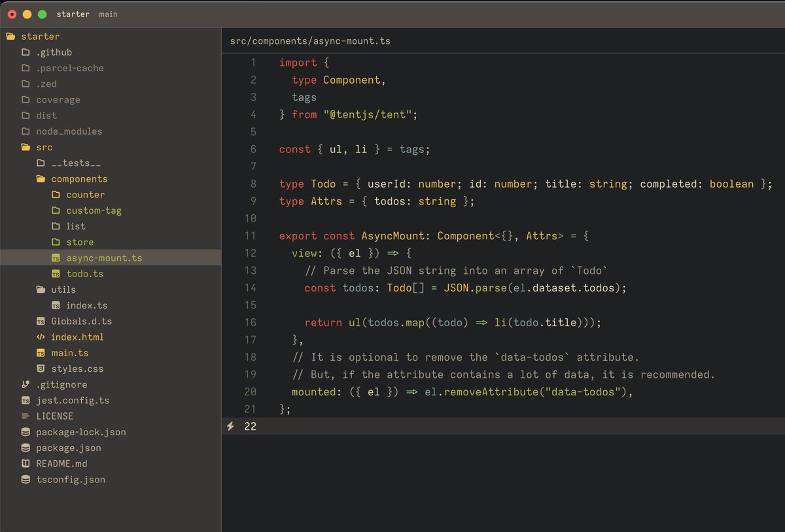Open the main.ts file name
This screenshot has height=532, width=785.
point(70,353)
